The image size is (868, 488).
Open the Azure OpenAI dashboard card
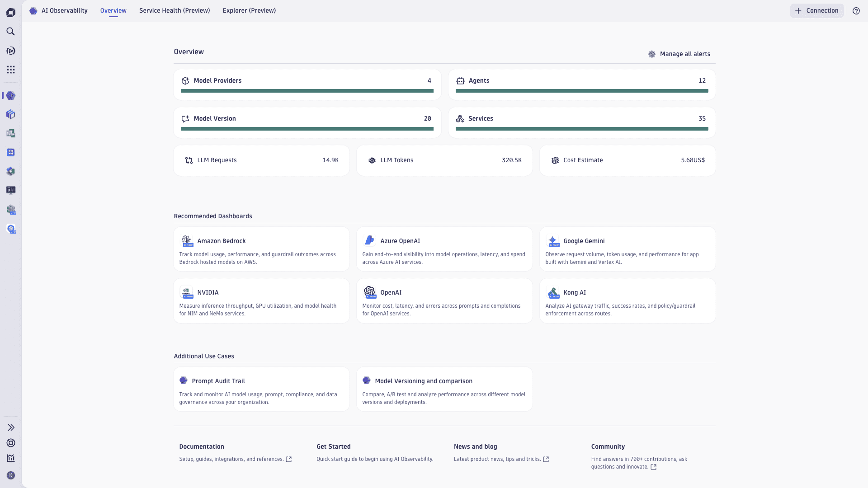pos(444,249)
